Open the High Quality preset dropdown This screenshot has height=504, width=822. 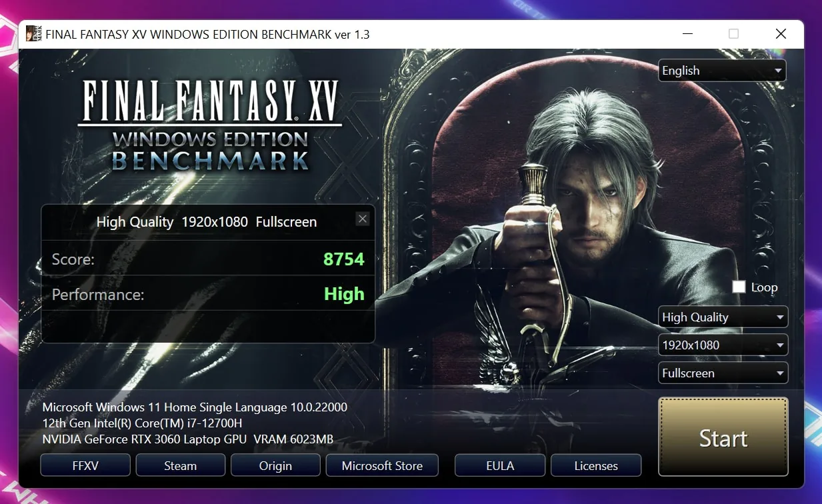click(x=723, y=317)
